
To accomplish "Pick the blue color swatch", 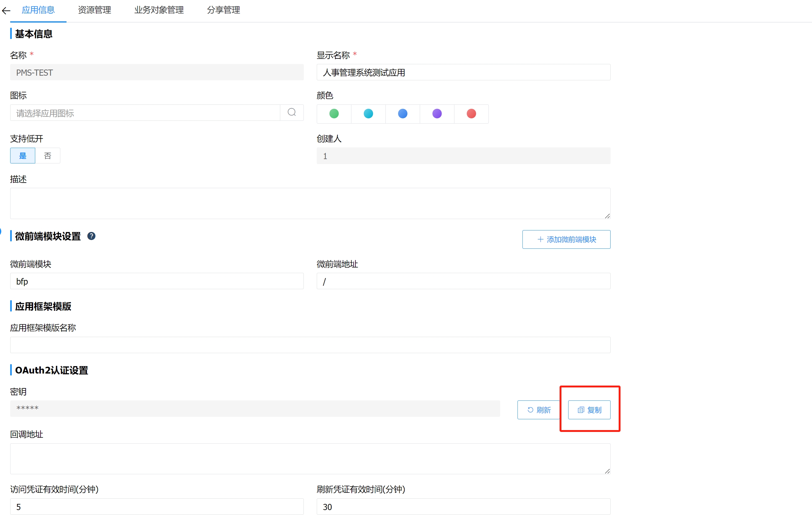I will [x=402, y=113].
